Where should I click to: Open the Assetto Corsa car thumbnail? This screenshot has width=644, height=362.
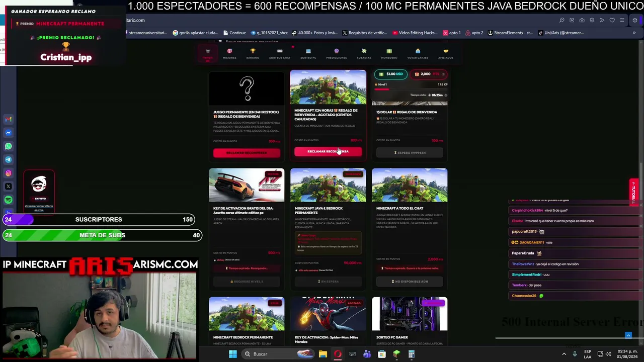247,185
